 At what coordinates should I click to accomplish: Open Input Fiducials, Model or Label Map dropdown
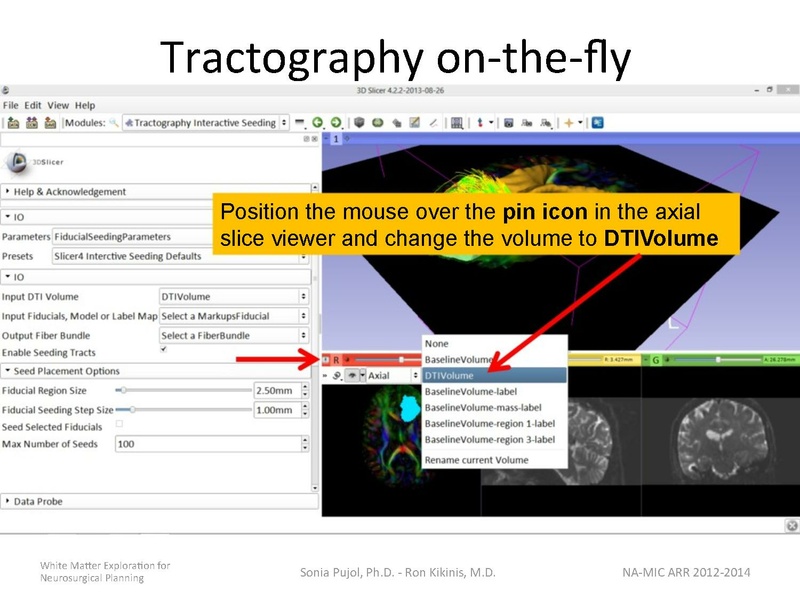point(234,316)
